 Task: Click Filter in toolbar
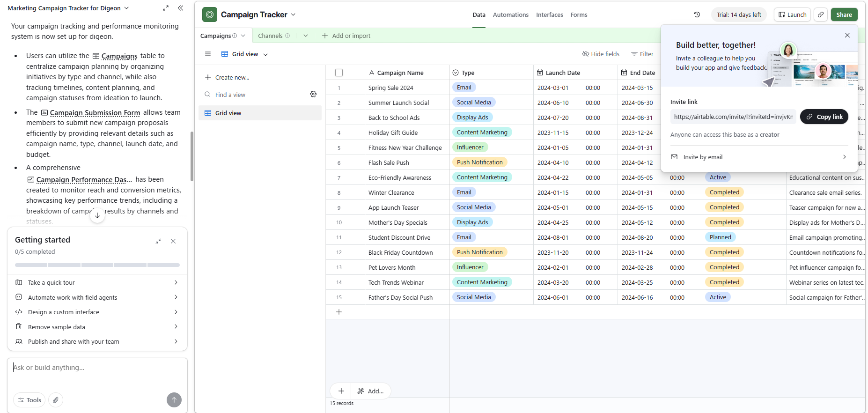click(x=642, y=54)
